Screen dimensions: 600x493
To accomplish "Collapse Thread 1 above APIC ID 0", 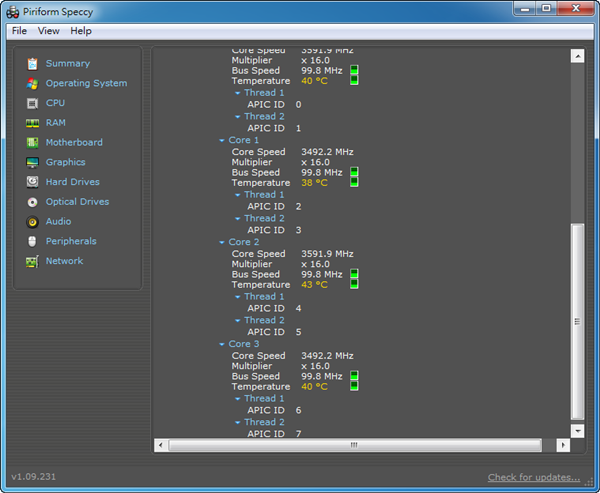I will pos(238,93).
